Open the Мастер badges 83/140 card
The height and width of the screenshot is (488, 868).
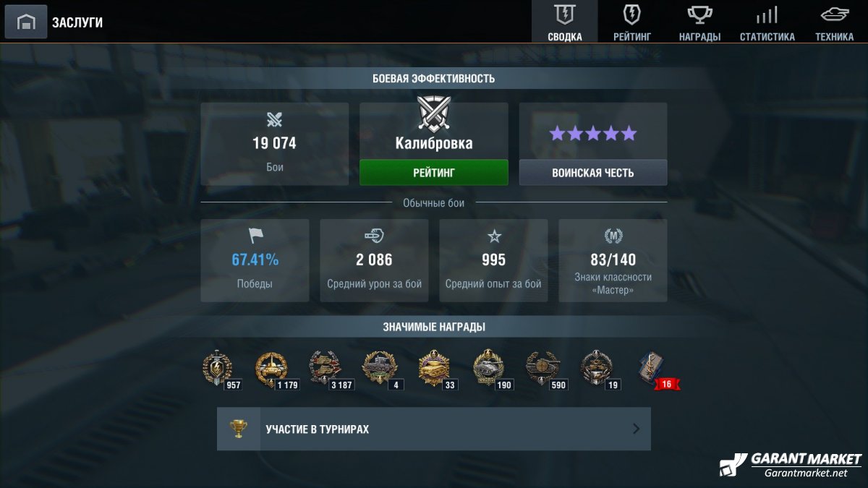point(613,260)
